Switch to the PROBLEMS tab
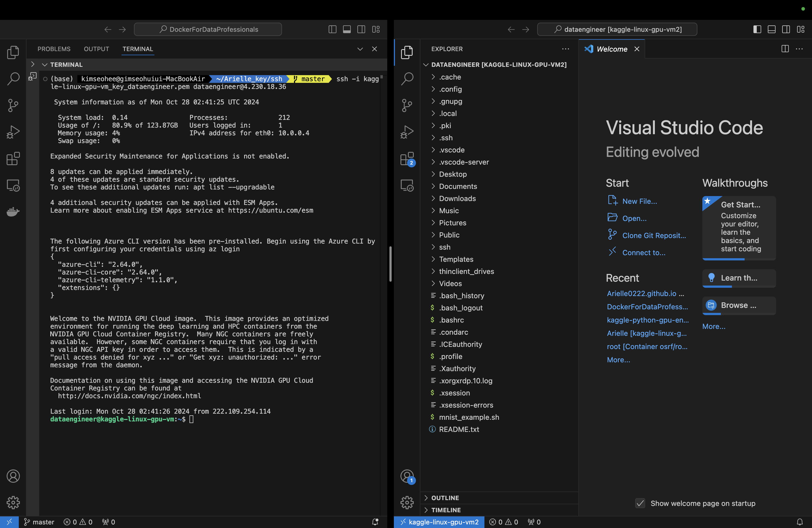The height and width of the screenshot is (528, 812). (x=54, y=49)
